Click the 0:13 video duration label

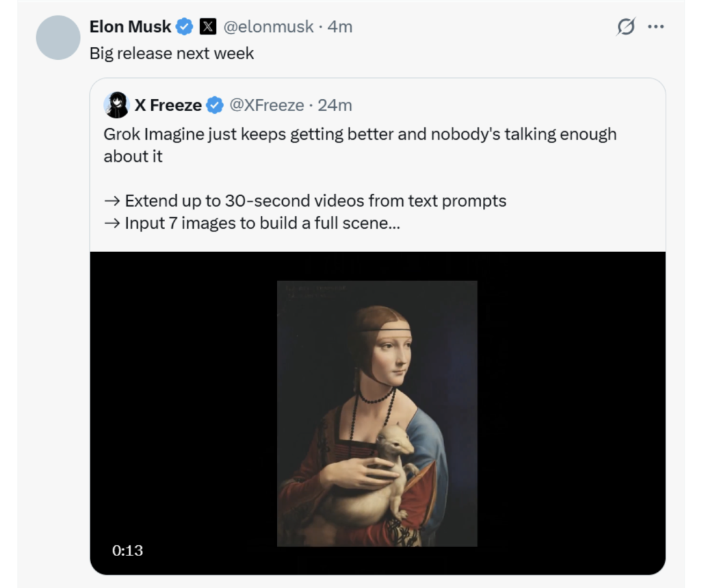pyautogui.click(x=127, y=550)
